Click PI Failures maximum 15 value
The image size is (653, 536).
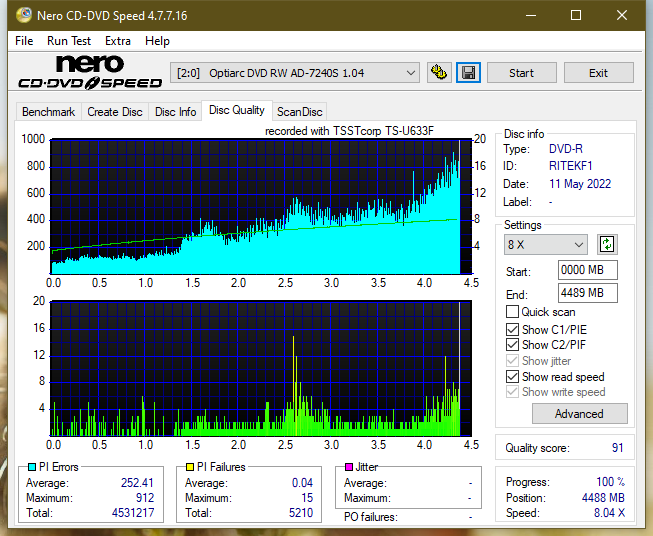(x=307, y=498)
